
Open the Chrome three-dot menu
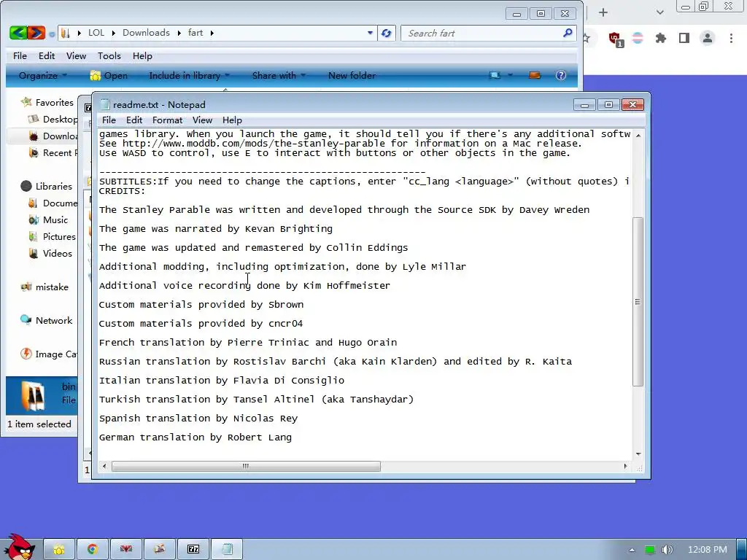pos(731,38)
